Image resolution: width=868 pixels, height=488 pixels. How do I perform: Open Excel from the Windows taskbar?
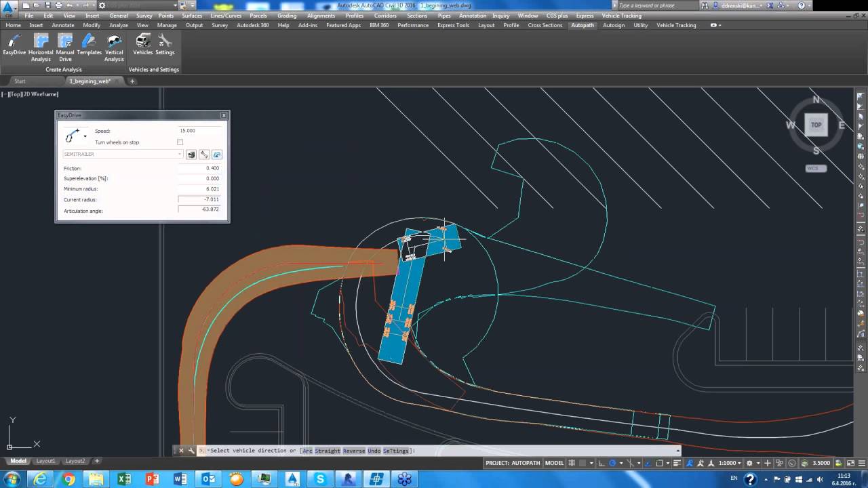124,479
